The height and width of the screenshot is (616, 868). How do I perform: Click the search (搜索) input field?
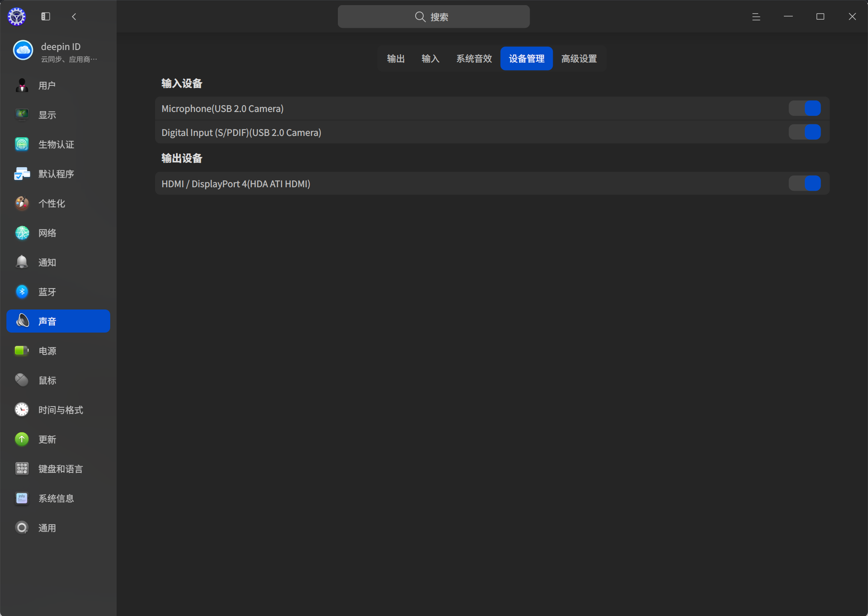434,17
